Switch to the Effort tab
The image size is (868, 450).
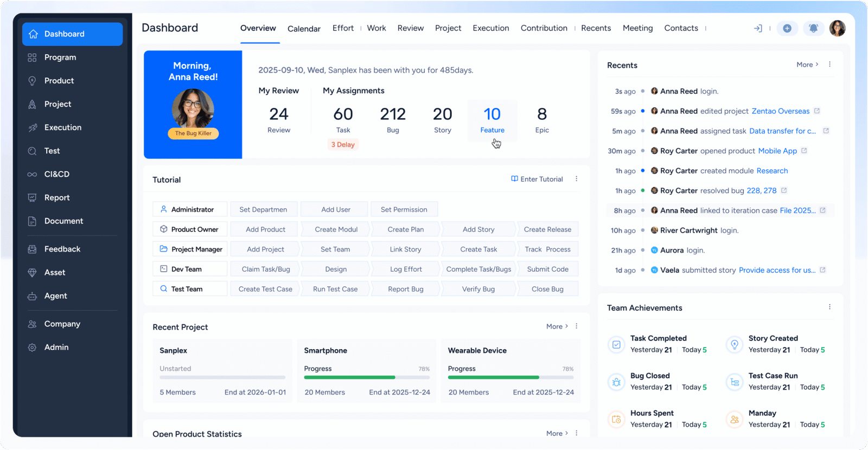343,28
